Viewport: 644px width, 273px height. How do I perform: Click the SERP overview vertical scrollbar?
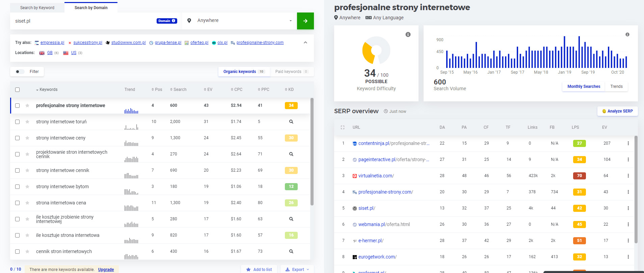coord(636,189)
